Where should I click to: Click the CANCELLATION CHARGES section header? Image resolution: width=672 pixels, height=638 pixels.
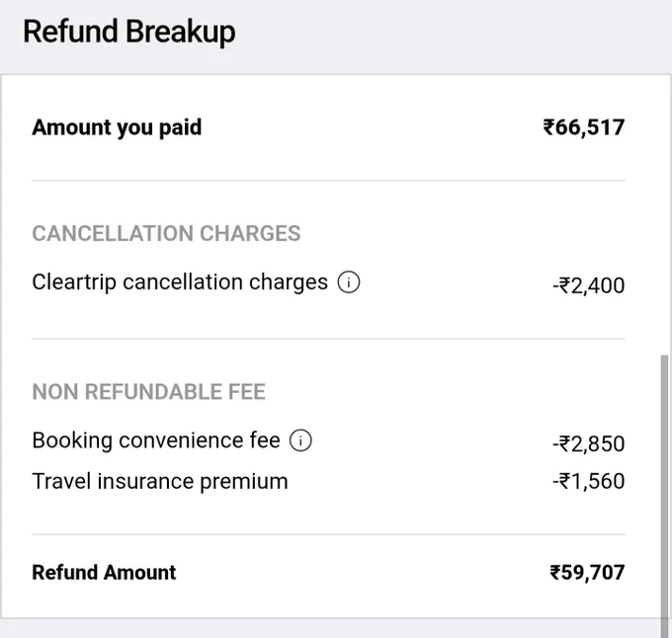(x=166, y=233)
